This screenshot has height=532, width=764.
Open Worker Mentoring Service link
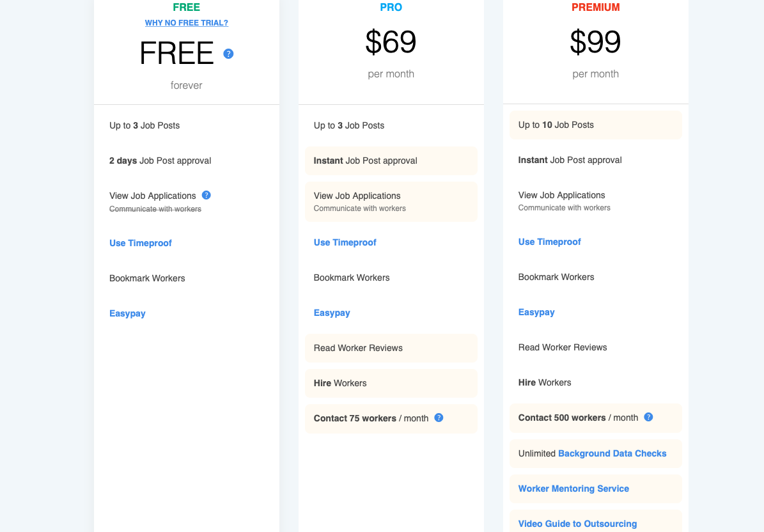click(x=573, y=489)
